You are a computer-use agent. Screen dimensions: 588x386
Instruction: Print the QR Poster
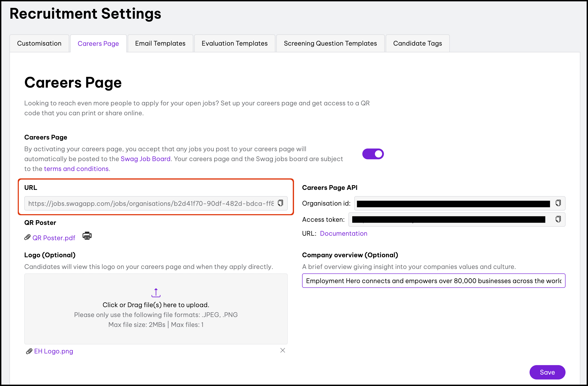(x=87, y=236)
